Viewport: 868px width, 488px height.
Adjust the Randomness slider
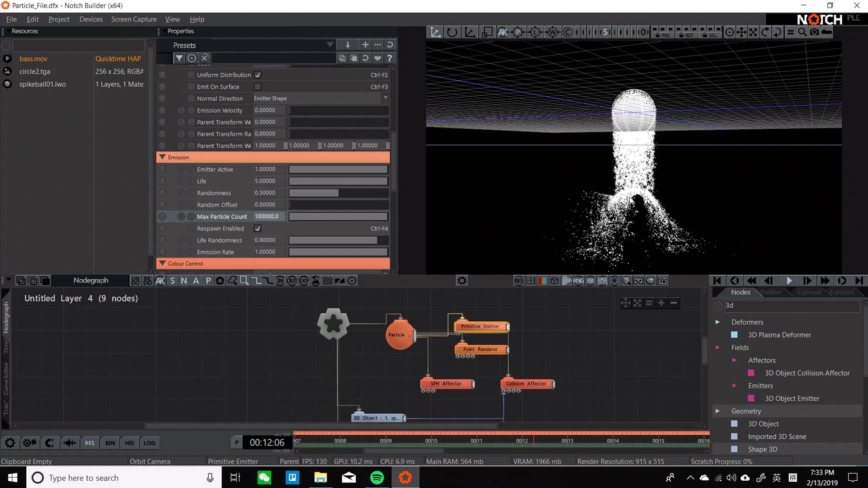338,193
